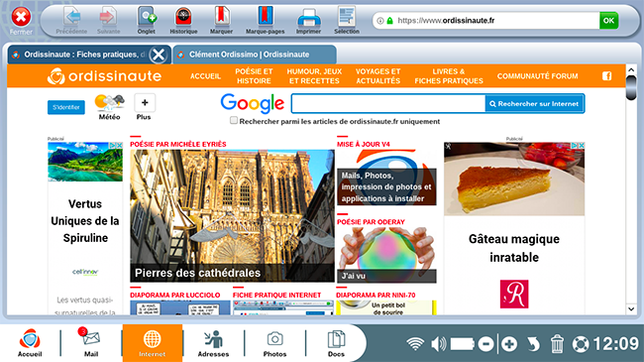644x362 pixels.
Task: Open the ACCUEIL menu item
Action: coord(205,76)
